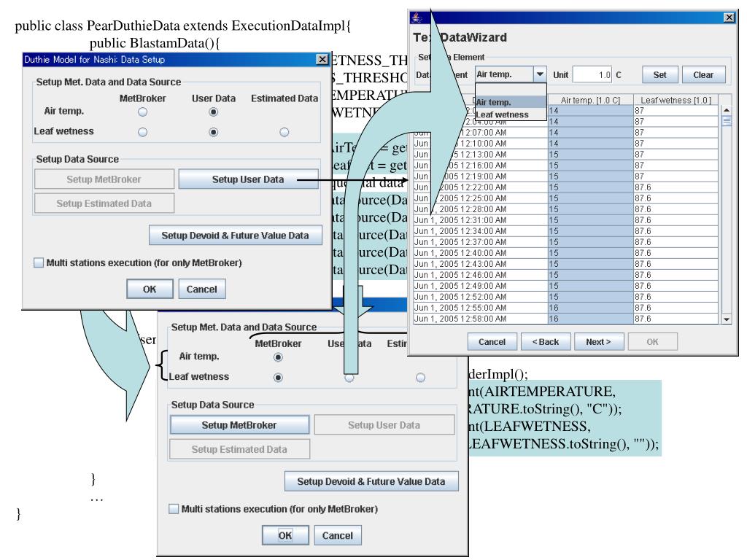Select MetBroker for Leaf wetness in top dialog

[x=142, y=132]
